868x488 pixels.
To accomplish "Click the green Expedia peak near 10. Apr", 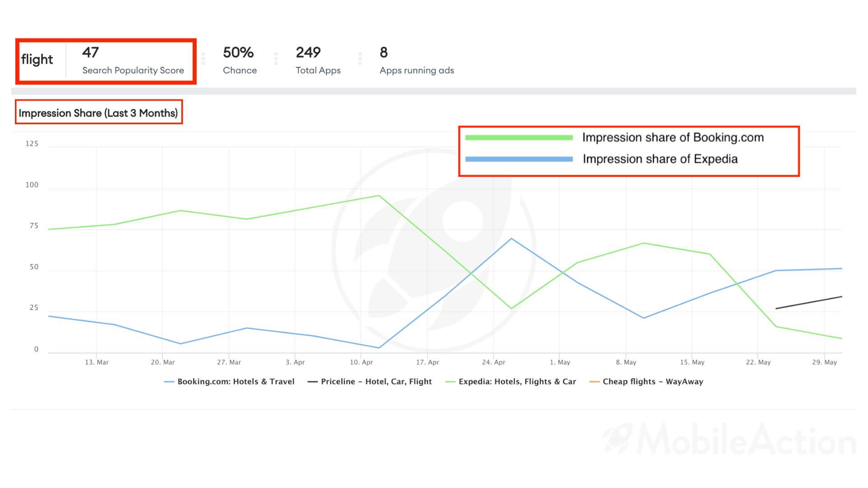I will tap(379, 196).
